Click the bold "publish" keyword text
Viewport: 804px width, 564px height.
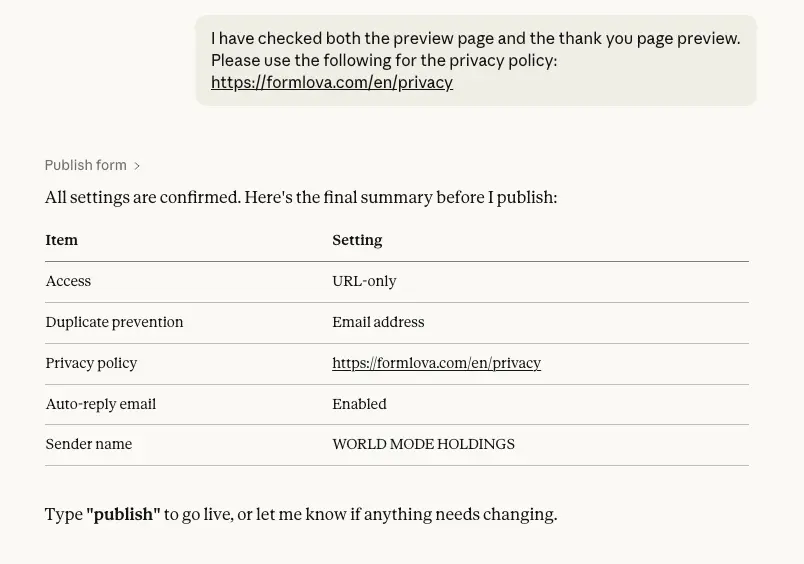(x=123, y=514)
